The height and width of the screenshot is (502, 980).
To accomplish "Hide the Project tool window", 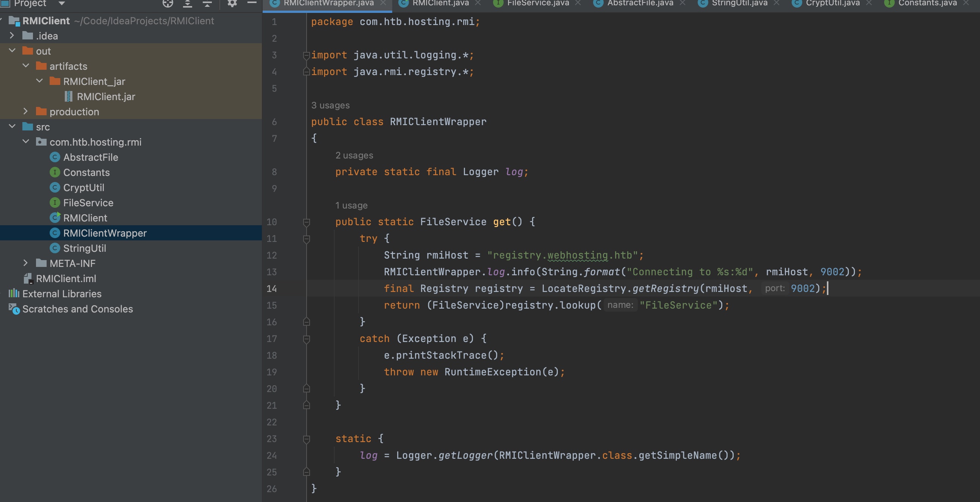I will pos(252,3).
